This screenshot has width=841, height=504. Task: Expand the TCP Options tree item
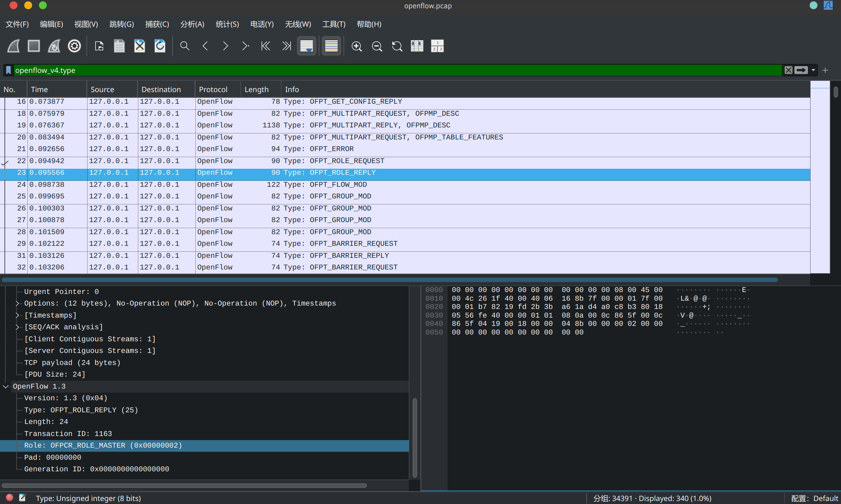click(17, 303)
